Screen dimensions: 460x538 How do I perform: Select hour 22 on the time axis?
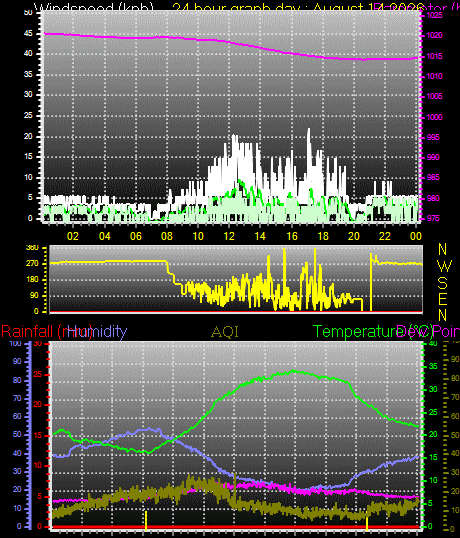(x=385, y=236)
